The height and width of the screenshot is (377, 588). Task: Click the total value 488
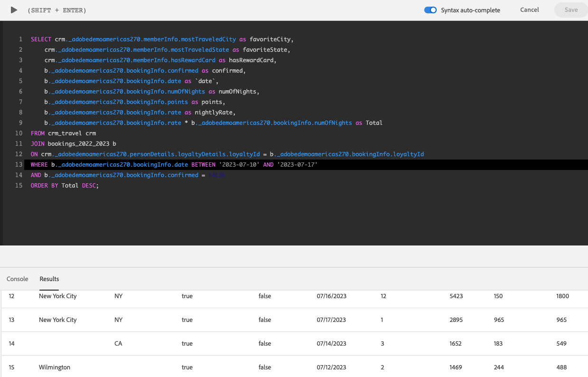561,367
